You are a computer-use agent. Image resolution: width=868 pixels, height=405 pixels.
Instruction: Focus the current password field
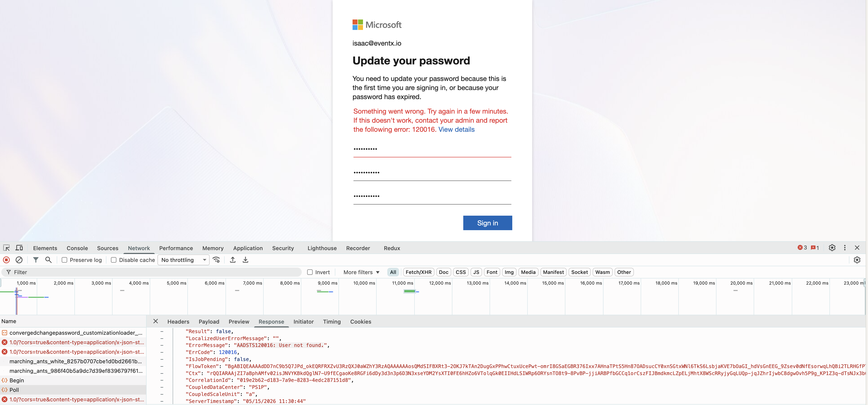[432, 149]
